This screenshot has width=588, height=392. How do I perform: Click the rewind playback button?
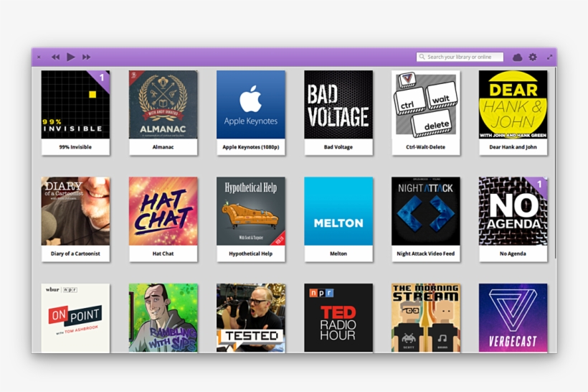(55, 57)
